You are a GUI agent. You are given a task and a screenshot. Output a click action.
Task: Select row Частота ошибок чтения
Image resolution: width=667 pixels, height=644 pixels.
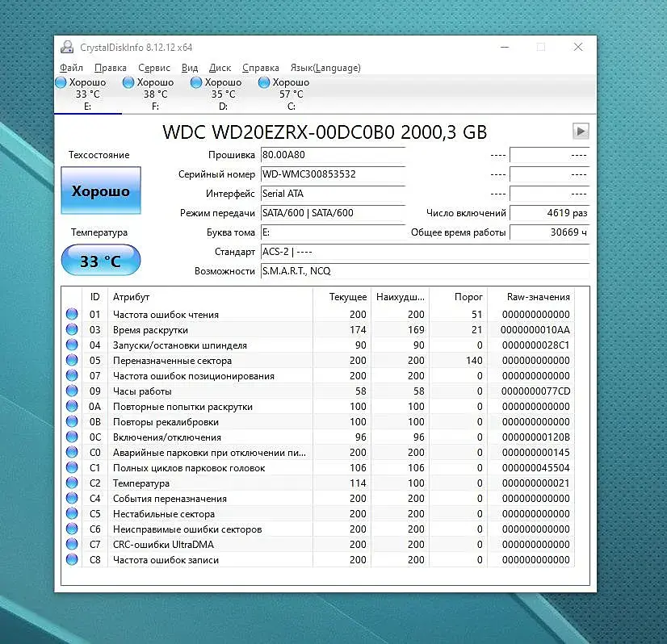pyautogui.click(x=318, y=315)
